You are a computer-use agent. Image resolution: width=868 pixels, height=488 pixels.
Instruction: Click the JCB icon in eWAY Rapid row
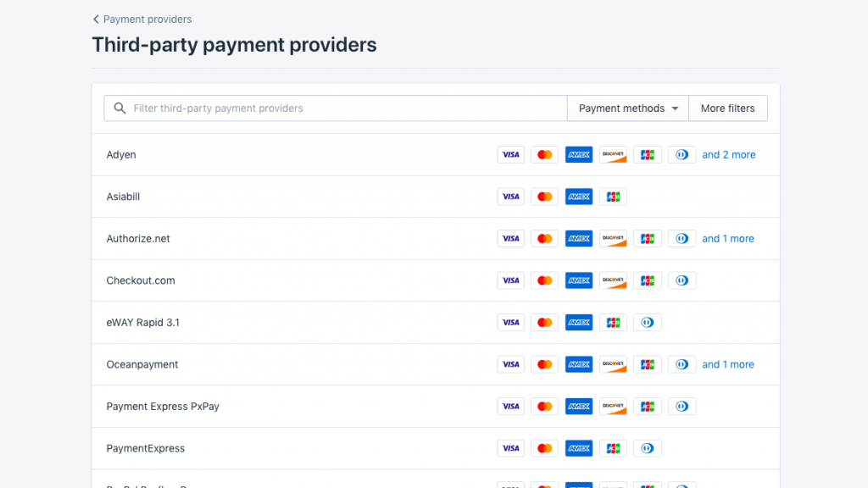(614, 323)
